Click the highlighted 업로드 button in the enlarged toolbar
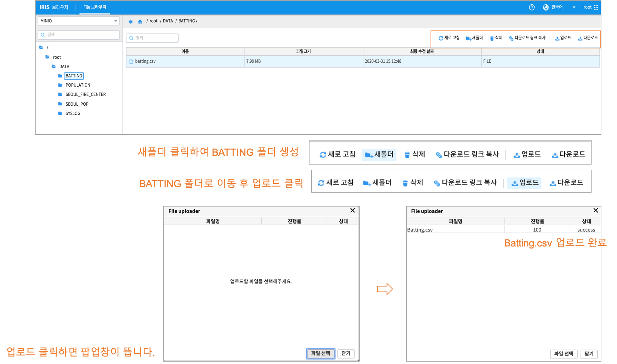 click(x=524, y=183)
